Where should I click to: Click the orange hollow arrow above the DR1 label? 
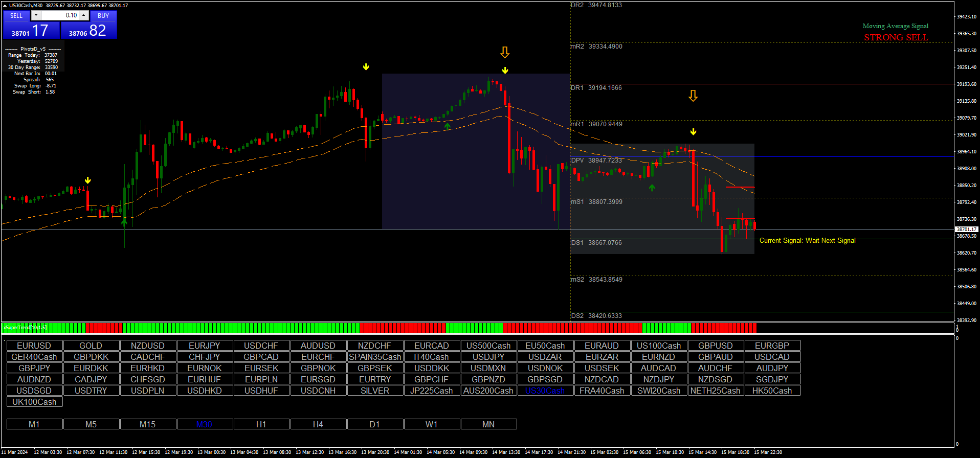(693, 96)
